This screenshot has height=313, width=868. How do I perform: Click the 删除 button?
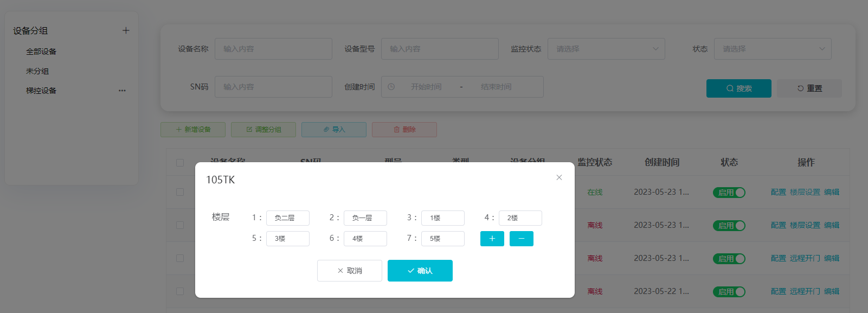click(404, 130)
